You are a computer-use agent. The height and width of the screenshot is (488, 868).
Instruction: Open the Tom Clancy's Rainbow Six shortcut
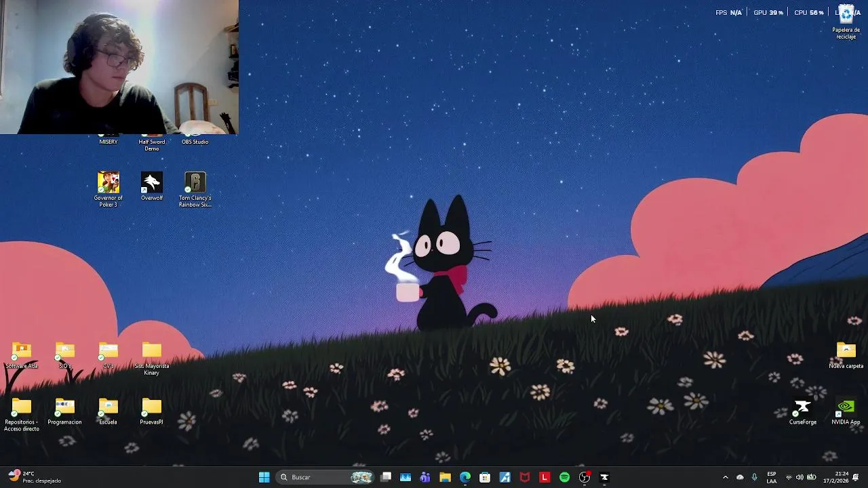point(195,189)
